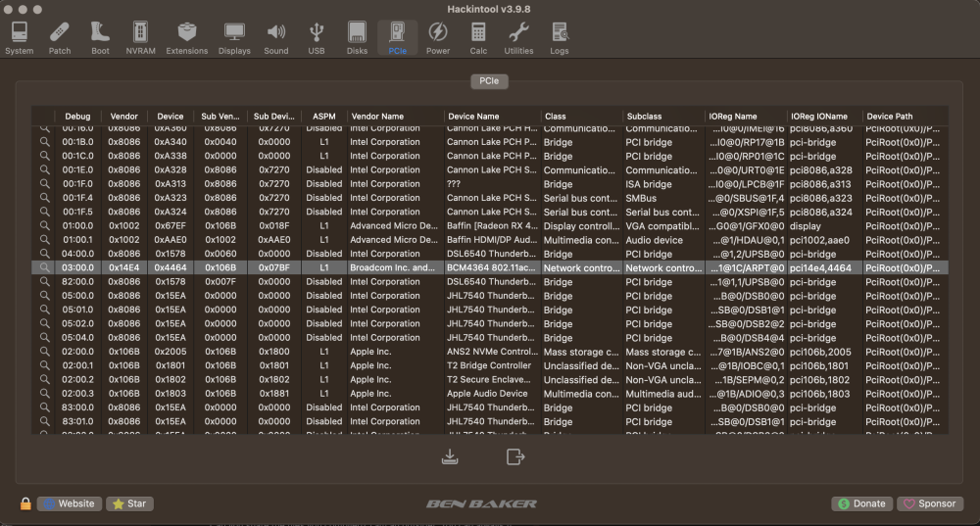
Task: Open the Disks section
Action: 357,38
